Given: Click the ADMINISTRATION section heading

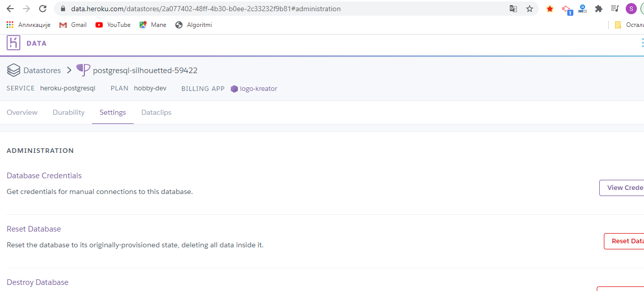Looking at the screenshot, I should coord(40,151).
